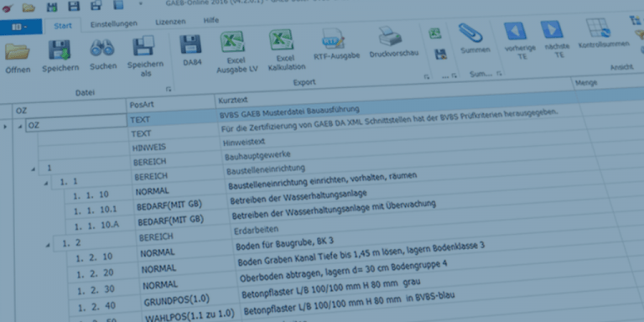Open Druckvorschau printer button

(x=393, y=41)
